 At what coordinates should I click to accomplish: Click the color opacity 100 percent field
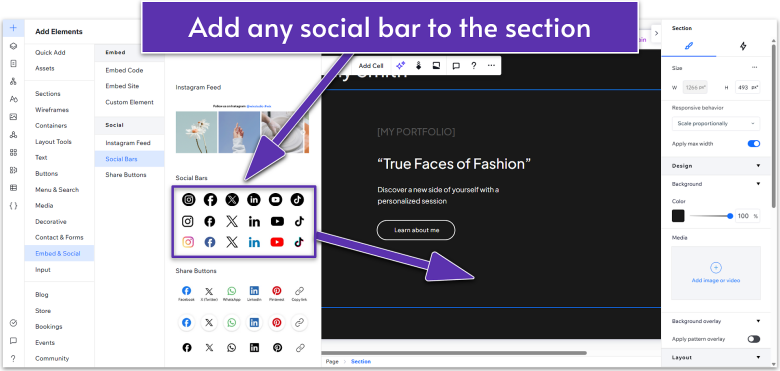tap(748, 216)
